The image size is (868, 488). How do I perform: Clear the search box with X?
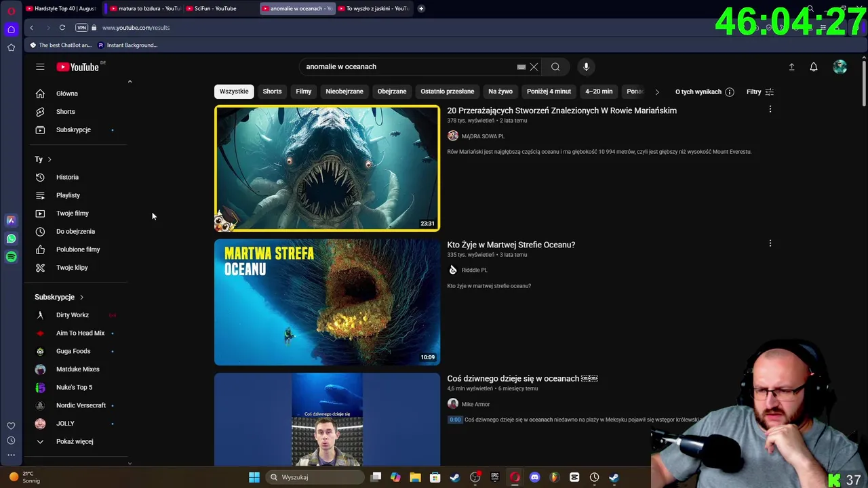[534, 66]
